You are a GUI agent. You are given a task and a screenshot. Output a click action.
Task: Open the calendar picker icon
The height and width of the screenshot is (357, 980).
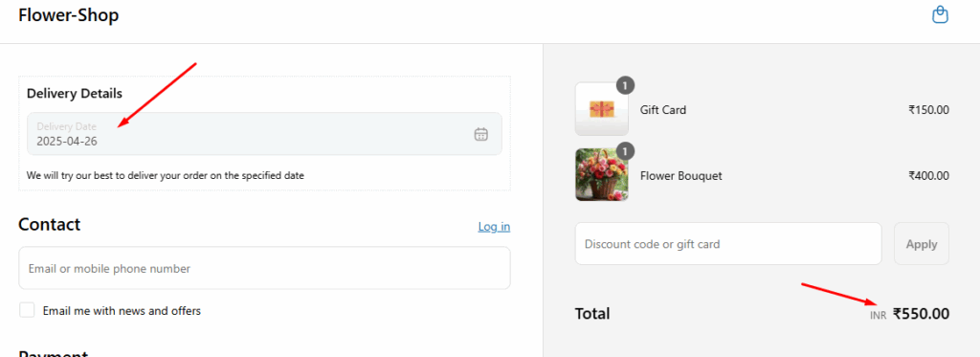(x=480, y=134)
